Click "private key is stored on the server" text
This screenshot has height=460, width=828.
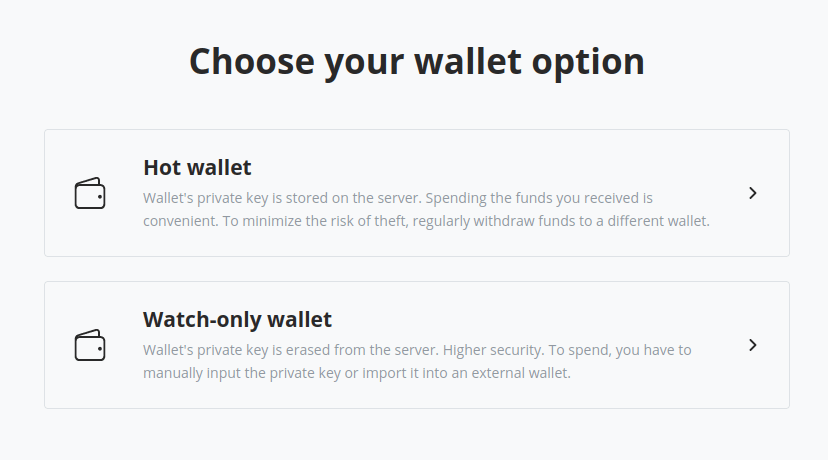tap(314, 198)
